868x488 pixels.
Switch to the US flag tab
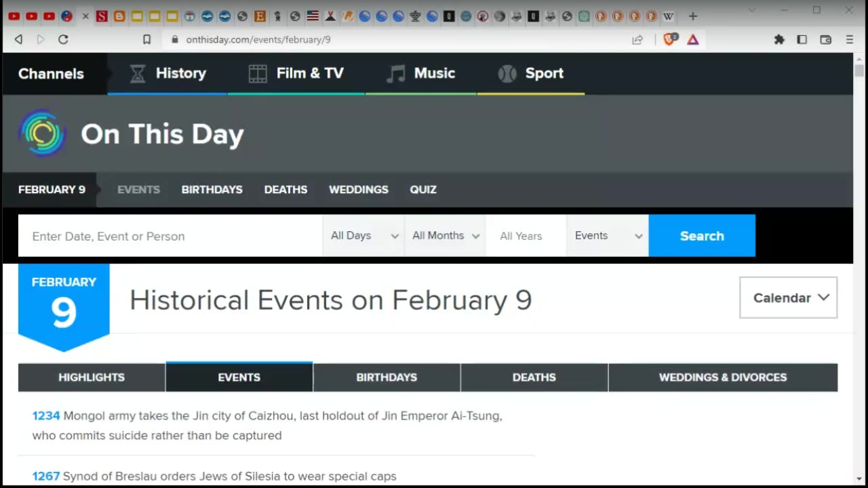click(313, 16)
